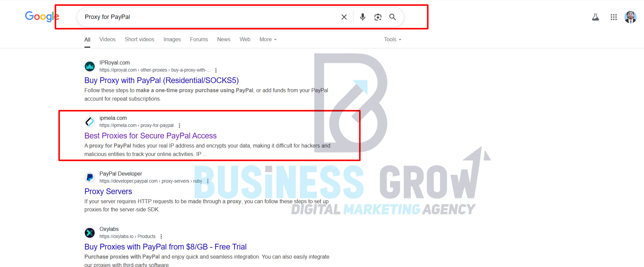Screen dimensions: 644x267
Task: Click the magnifier search button
Action: [392, 17]
